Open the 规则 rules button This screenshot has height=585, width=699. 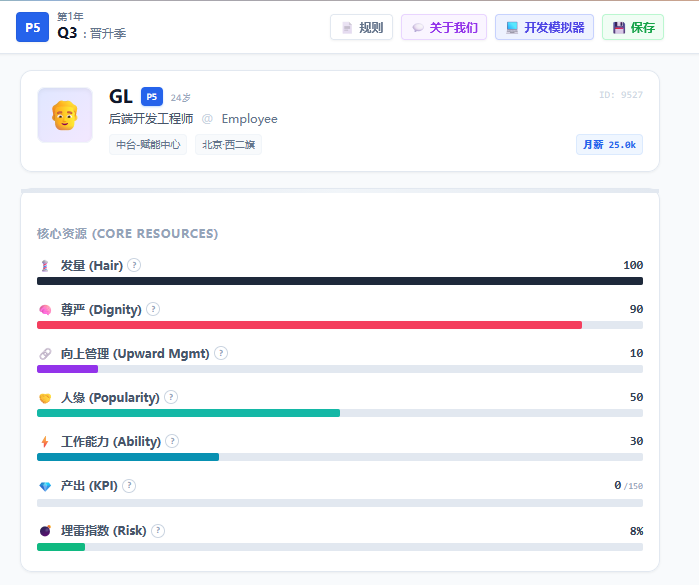[x=361, y=27]
